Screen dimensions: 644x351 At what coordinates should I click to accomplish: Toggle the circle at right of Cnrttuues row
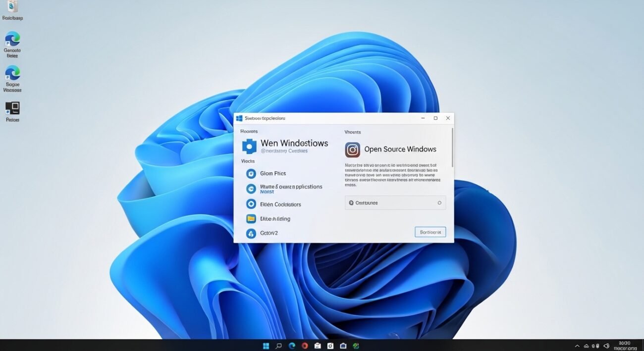coord(439,203)
